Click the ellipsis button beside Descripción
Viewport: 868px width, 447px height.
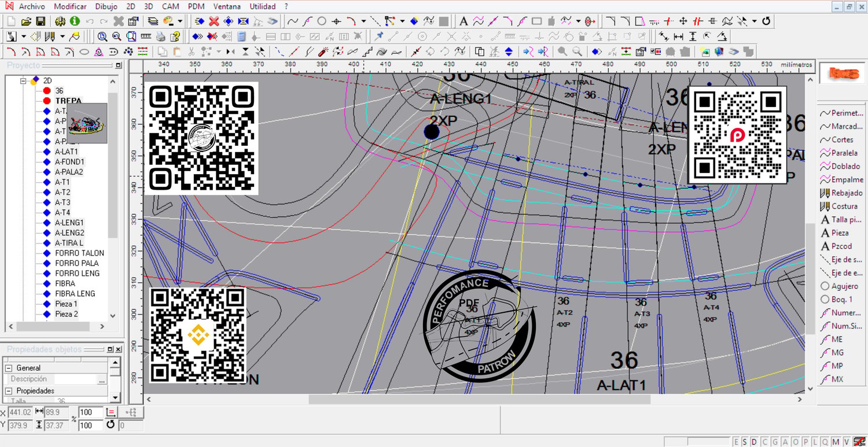pos(102,380)
